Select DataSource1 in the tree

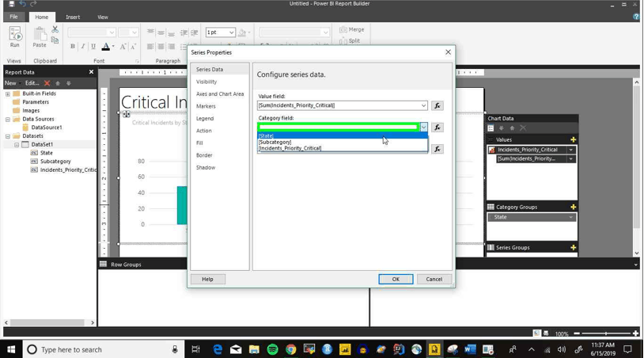[x=47, y=128]
